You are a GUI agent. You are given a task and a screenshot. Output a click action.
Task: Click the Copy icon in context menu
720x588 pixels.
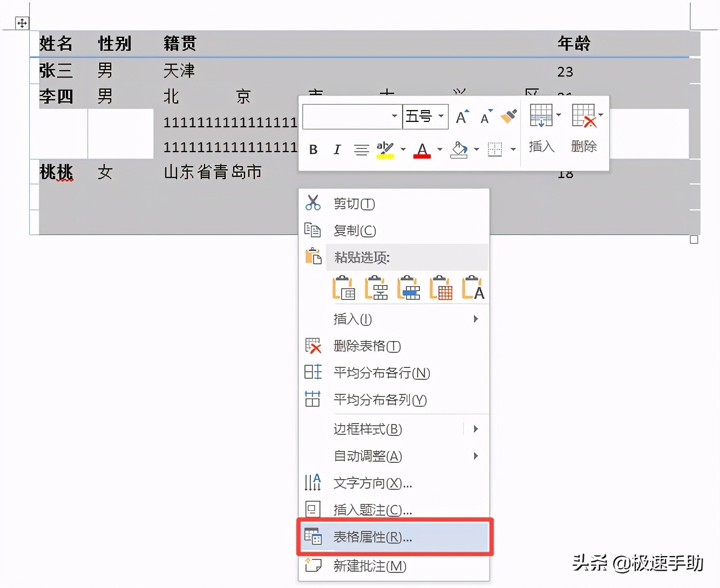[x=313, y=230]
